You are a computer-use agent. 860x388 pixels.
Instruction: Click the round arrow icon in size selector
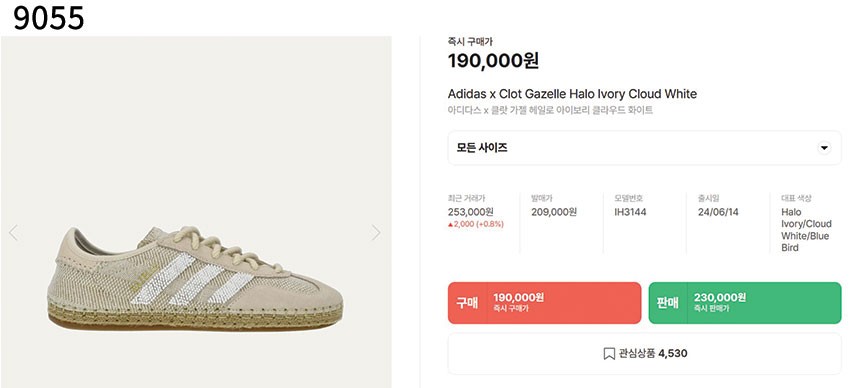[x=824, y=148]
